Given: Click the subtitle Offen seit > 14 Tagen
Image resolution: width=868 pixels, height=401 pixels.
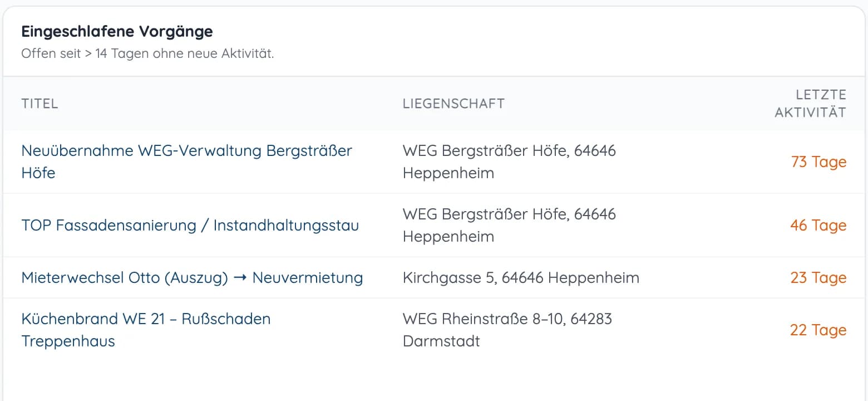Looking at the screenshot, I should tap(147, 54).
